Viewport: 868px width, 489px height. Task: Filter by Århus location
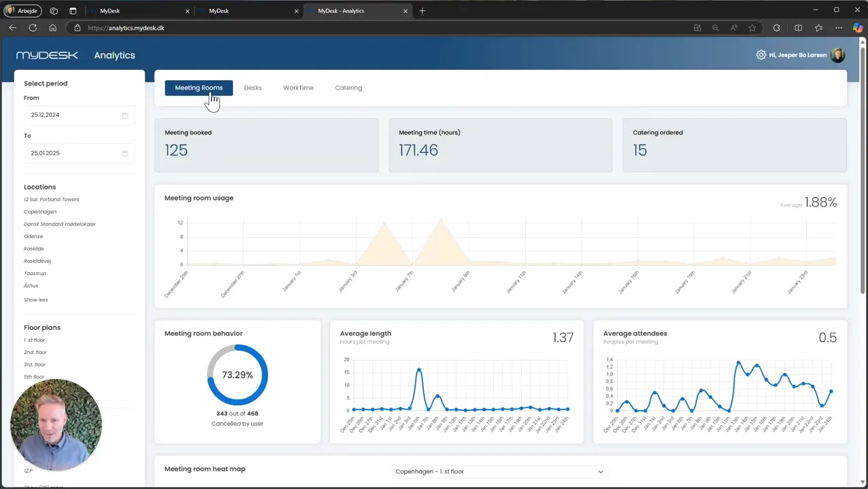tap(31, 286)
